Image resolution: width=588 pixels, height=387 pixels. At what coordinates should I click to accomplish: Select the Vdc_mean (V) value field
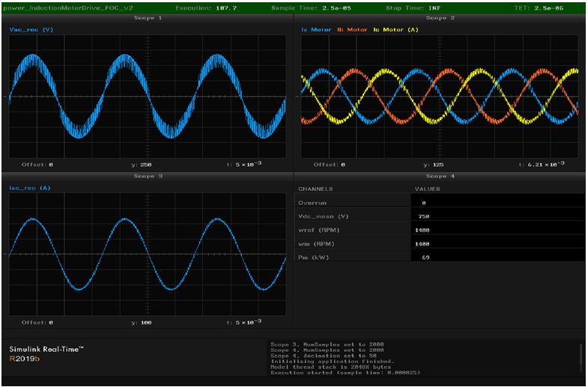tap(424, 216)
